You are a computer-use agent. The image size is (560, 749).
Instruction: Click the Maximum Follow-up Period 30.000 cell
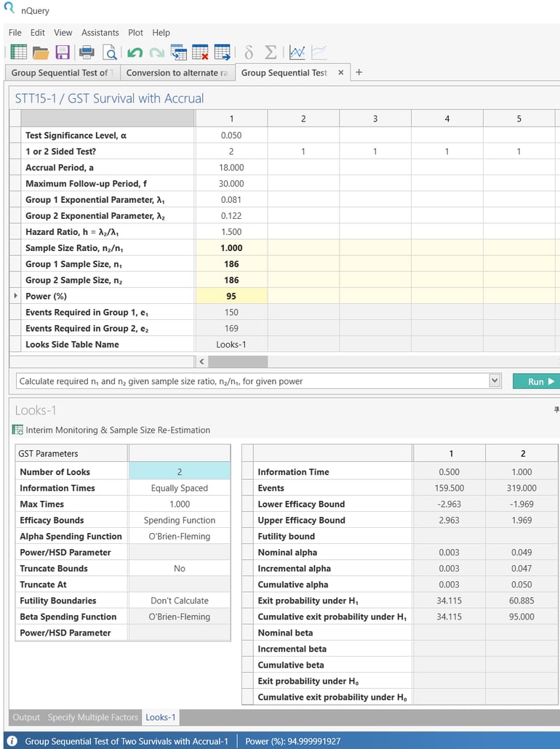(x=231, y=183)
